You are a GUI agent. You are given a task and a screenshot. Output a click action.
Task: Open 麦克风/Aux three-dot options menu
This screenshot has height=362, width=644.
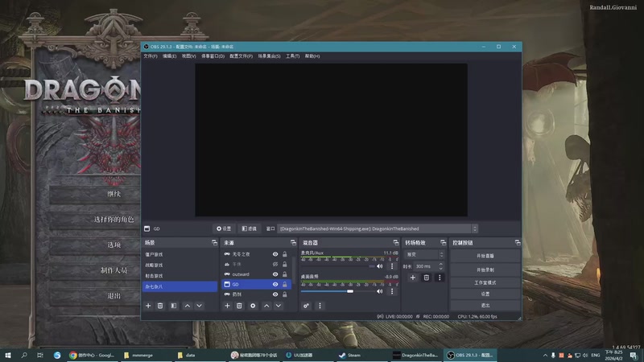pos(392,266)
